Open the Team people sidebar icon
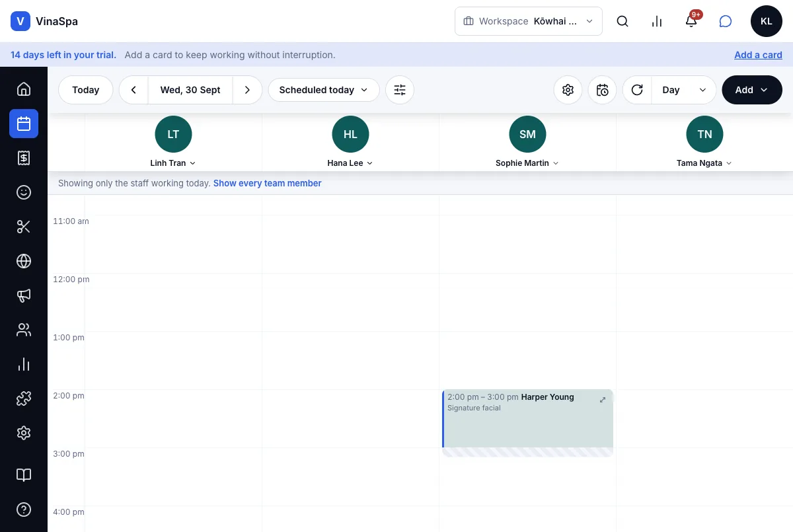 coord(24,330)
